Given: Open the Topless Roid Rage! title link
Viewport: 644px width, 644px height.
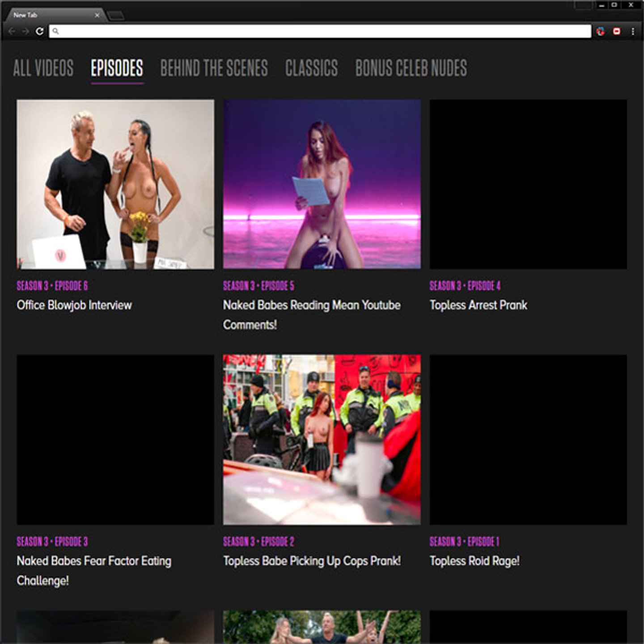Looking at the screenshot, I should (475, 561).
